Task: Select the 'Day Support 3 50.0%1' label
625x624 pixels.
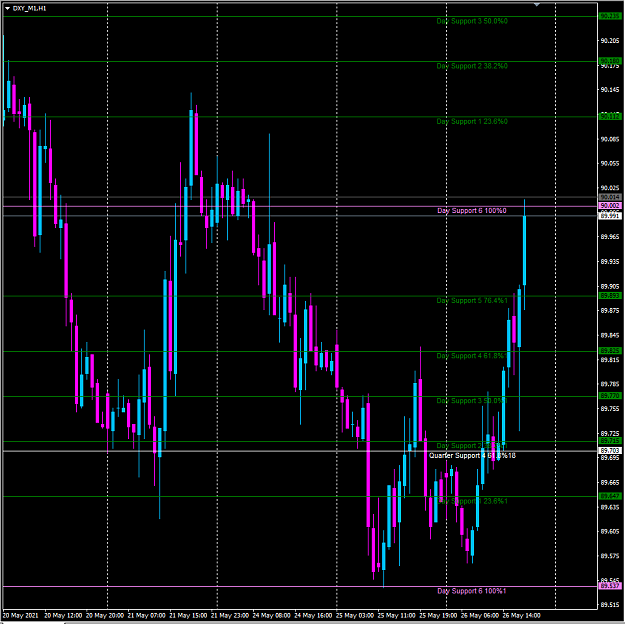Action: pos(472,401)
